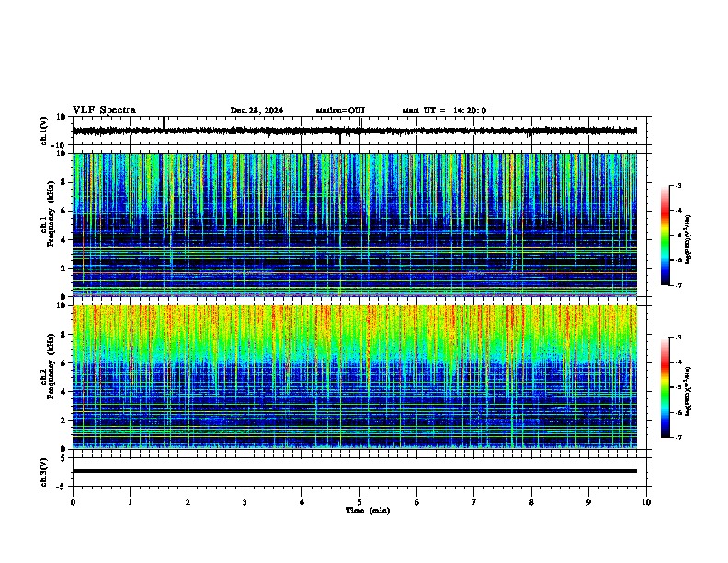This screenshot has width=728, height=563.
Task: Select the "Dec. 28, 2024" date text
Action: click(x=256, y=110)
